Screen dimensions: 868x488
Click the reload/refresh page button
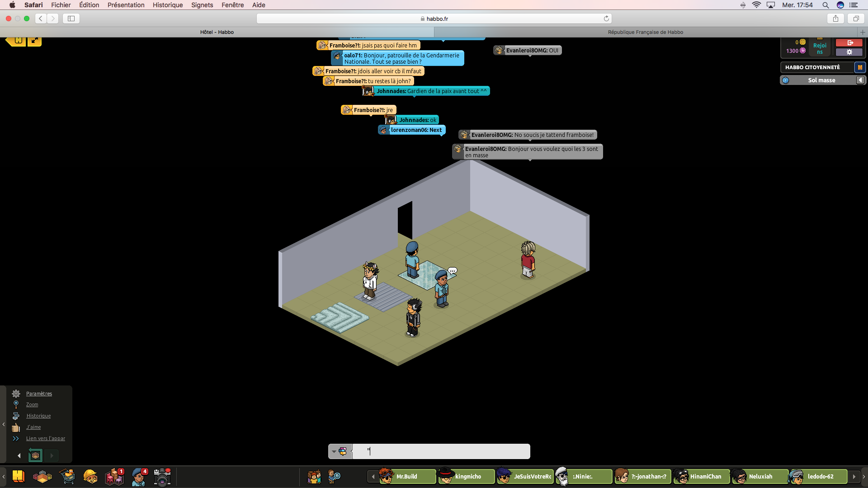[607, 19]
